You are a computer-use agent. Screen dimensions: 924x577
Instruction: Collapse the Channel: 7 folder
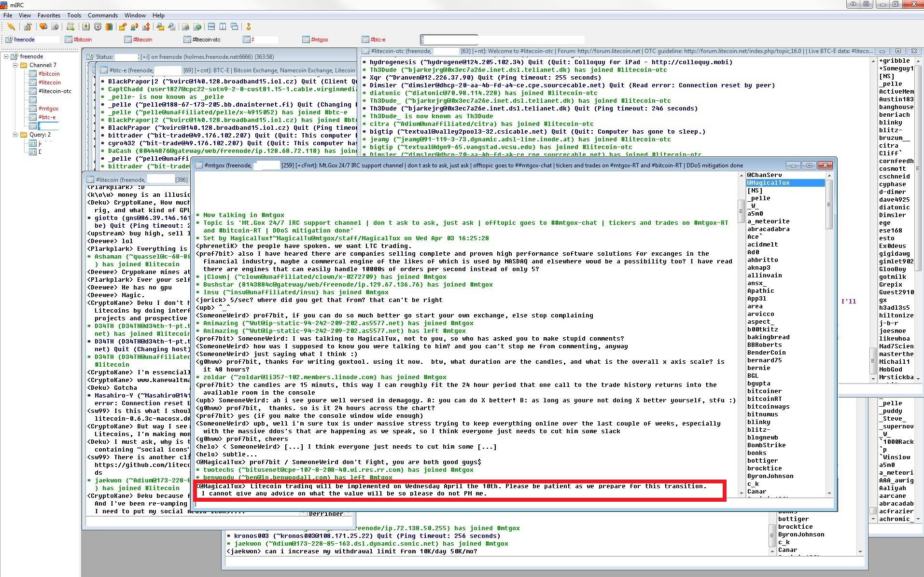click(15, 65)
